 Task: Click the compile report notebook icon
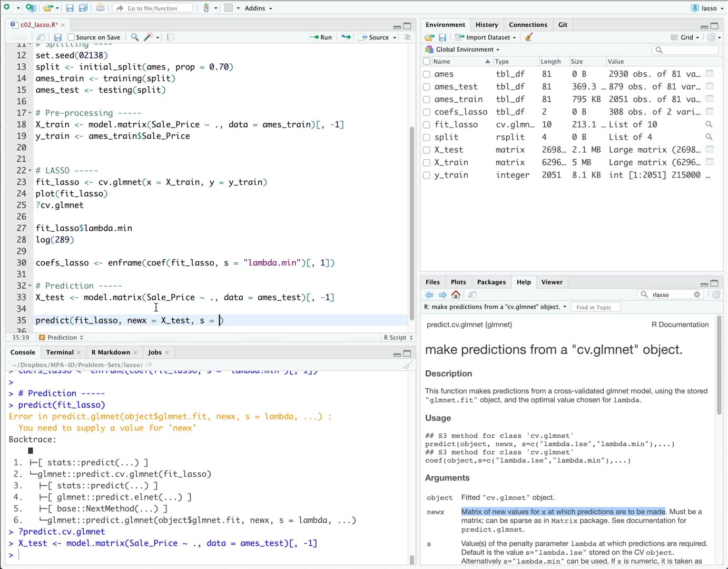click(170, 37)
